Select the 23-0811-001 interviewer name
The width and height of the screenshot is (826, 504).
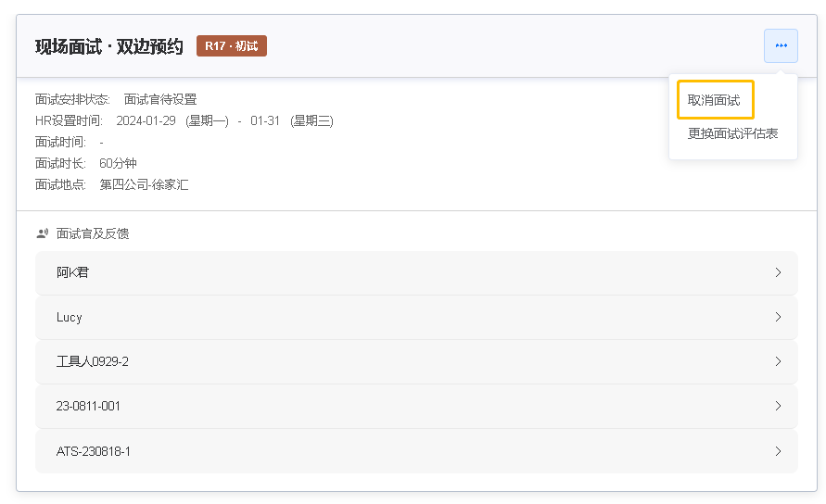click(88, 406)
